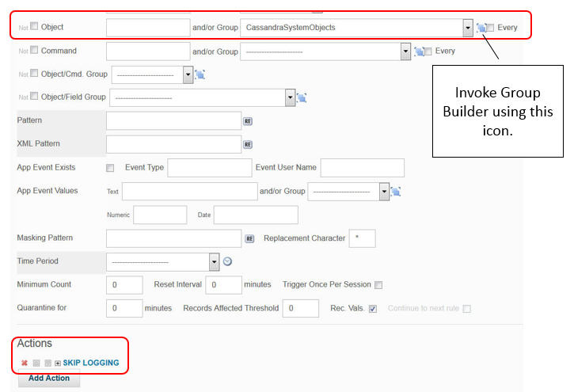This screenshot has width=574, height=392.
Task: Click first gray icon beside SKIP LOGGING
Action: 36,363
